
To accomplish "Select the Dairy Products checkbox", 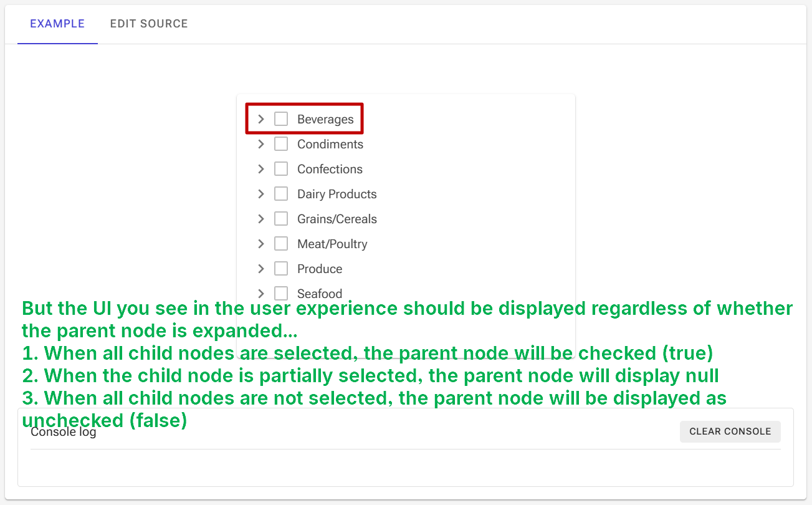I will coord(281,194).
